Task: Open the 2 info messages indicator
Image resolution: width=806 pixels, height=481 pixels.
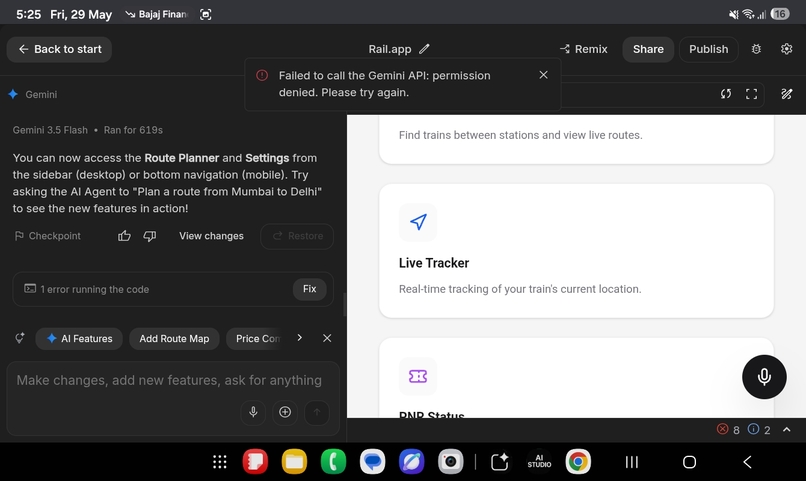Action: pos(759,430)
